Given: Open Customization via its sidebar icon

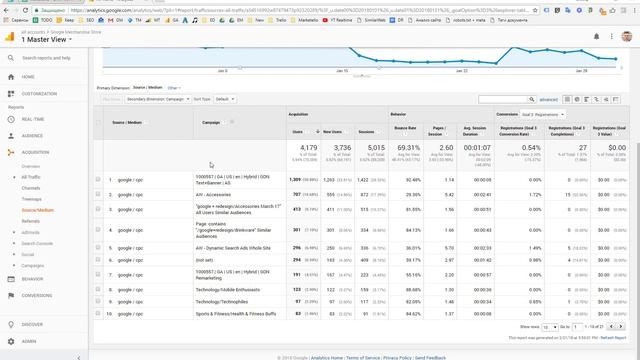Looking at the screenshot, I should (x=11, y=94).
